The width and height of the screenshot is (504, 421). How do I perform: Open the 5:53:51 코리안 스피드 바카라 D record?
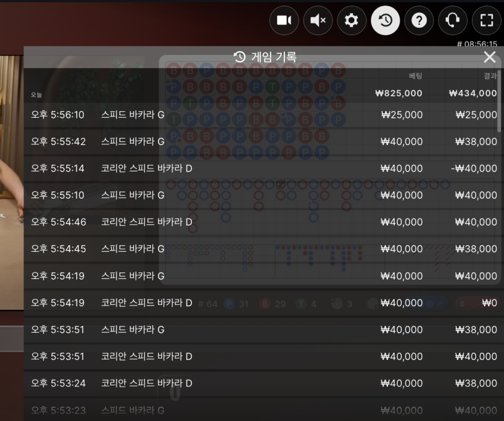260,356
